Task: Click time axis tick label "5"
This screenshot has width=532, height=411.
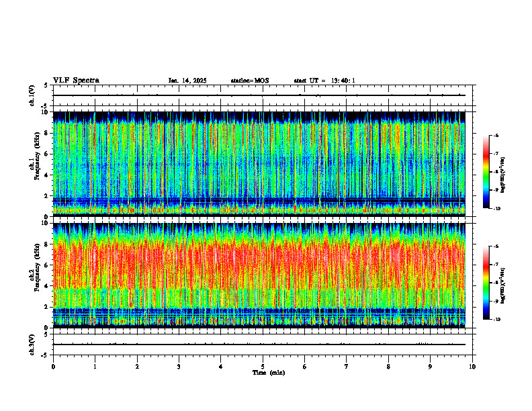Action: pyautogui.click(x=263, y=367)
